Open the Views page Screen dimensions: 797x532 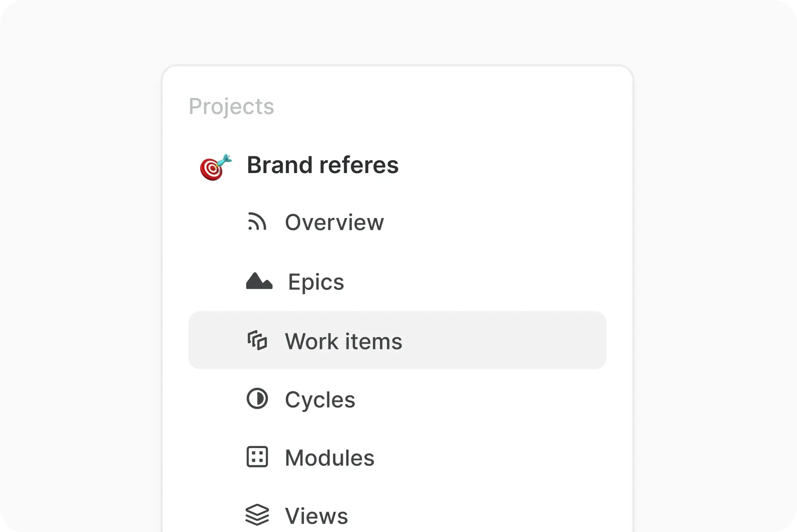pyautogui.click(x=316, y=515)
